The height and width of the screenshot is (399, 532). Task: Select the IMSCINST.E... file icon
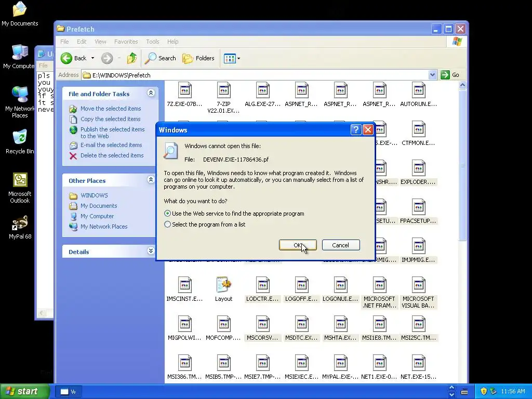[x=184, y=285]
